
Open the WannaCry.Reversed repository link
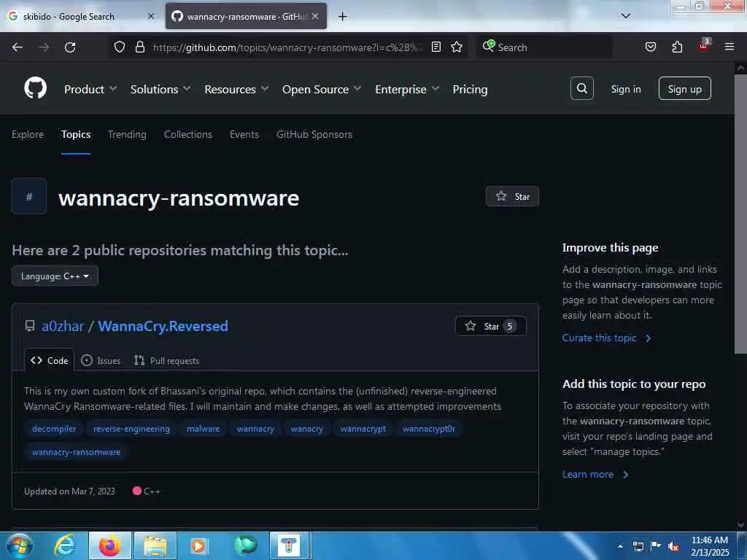tap(163, 326)
